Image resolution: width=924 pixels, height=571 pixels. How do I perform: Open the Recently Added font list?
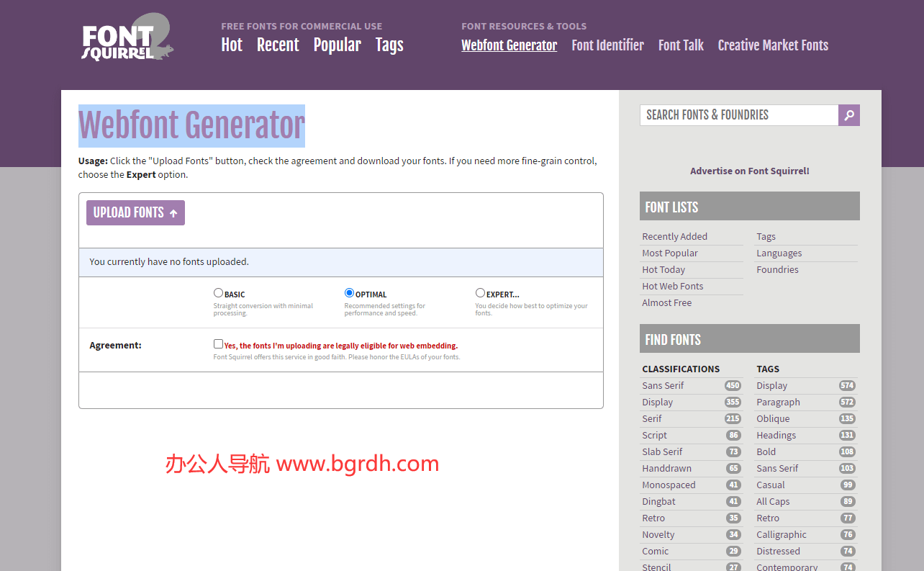pyautogui.click(x=674, y=236)
